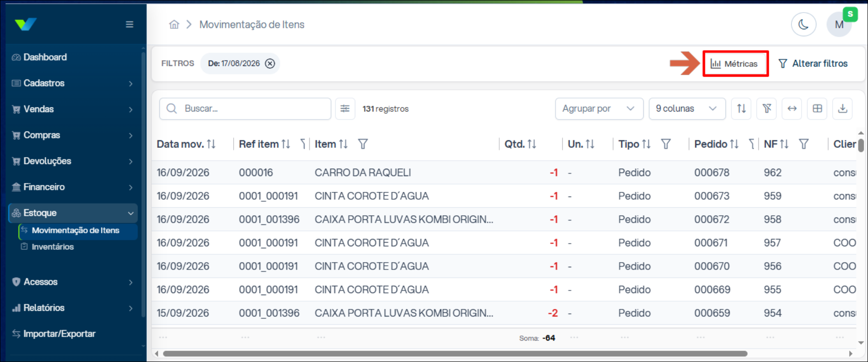Screen dimensions: 868x362
Task: Click the horizontal table scrollbar
Action: (x=455, y=354)
